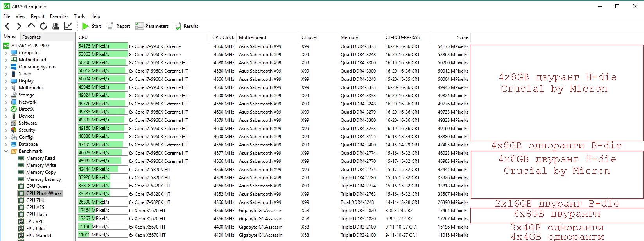Click the Refresh toolbar icon
The image size is (644, 241).
(43, 26)
